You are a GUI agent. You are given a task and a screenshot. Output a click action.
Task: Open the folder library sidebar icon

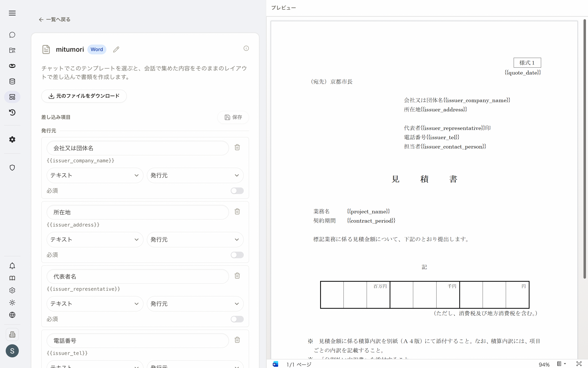point(12,50)
